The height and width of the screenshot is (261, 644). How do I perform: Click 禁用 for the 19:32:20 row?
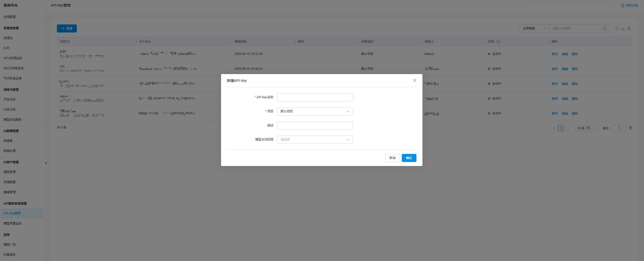click(555, 54)
